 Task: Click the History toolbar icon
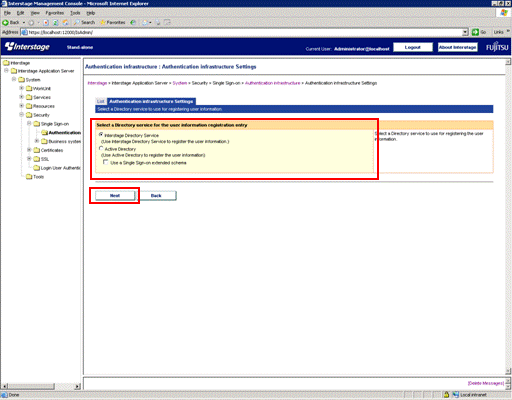(133, 22)
